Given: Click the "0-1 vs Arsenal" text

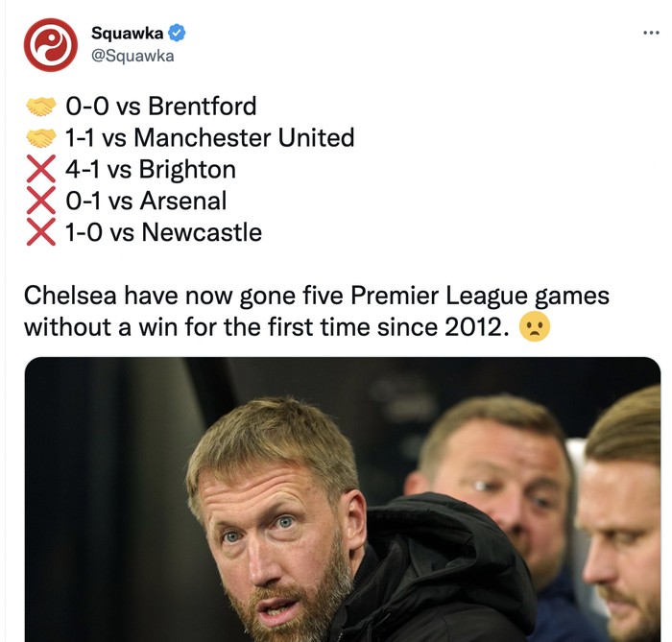Looking at the screenshot, I should click(145, 202).
